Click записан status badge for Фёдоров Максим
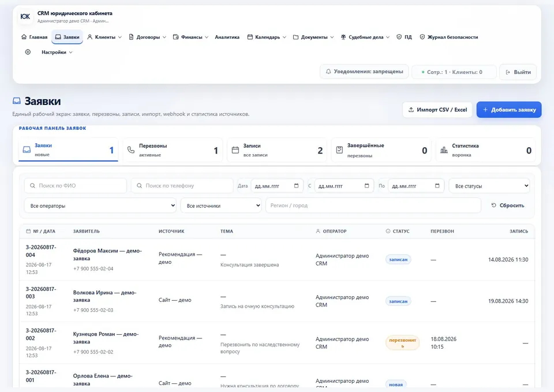 pyautogui.click(x=398, y=259)
